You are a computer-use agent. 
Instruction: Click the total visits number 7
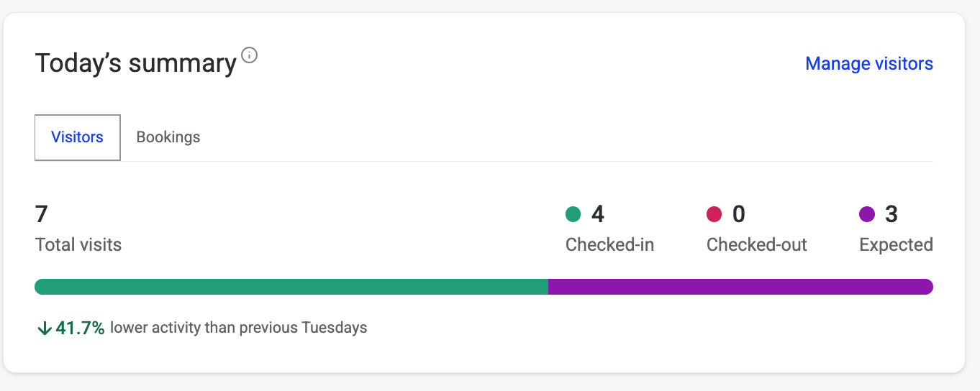(x=42, y=214)
